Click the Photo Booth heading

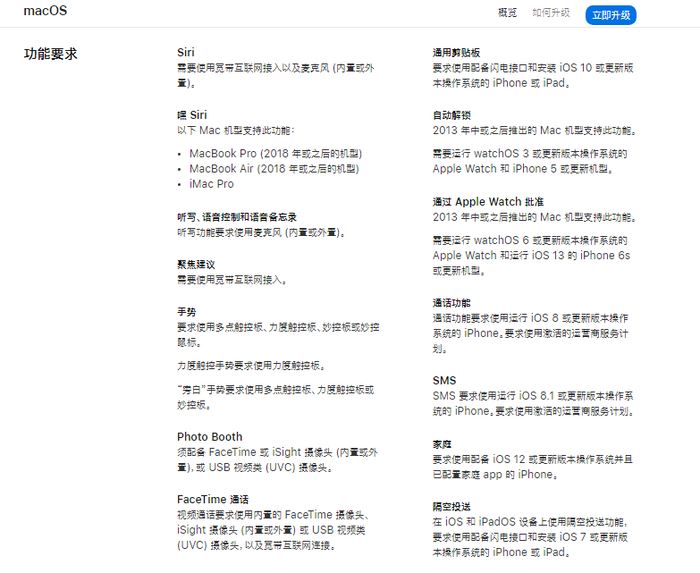210,437
